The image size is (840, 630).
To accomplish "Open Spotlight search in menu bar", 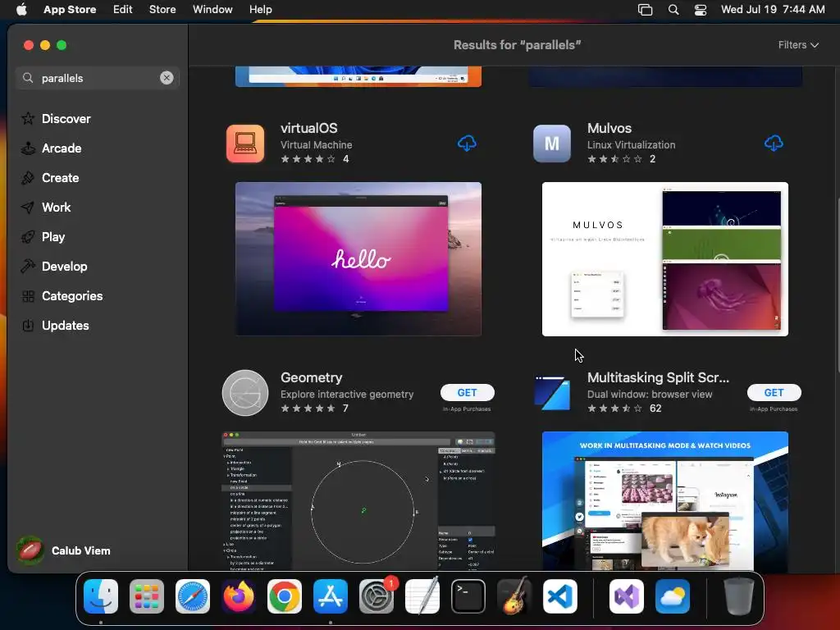I will tap(673, 9).
